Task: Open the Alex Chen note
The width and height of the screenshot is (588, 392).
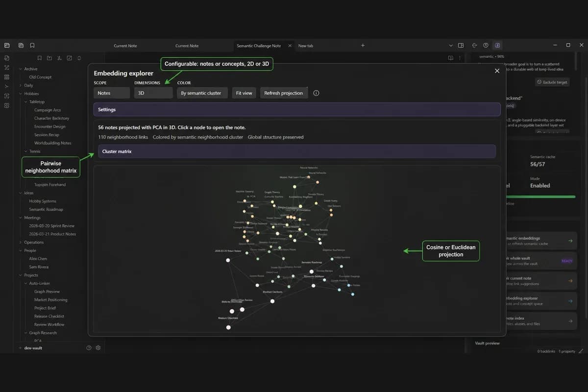Action: click(x=38, y=259)
